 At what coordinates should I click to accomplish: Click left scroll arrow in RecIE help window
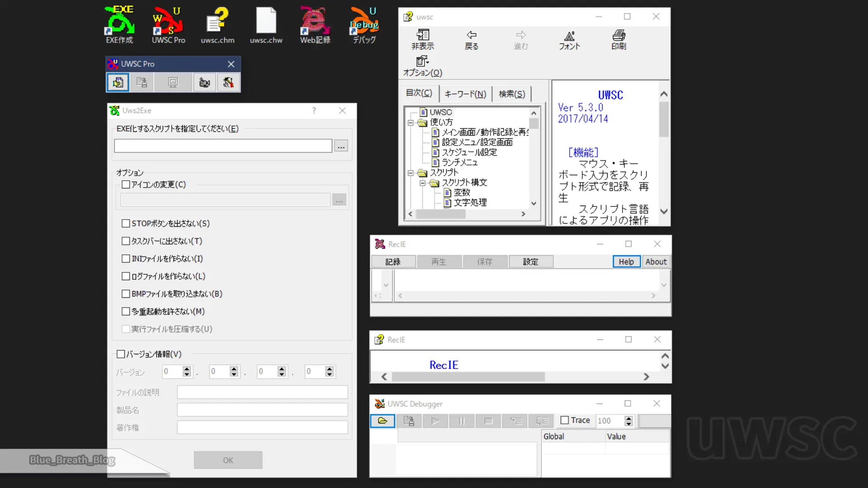pyautogui.click(x=384, y=377)
